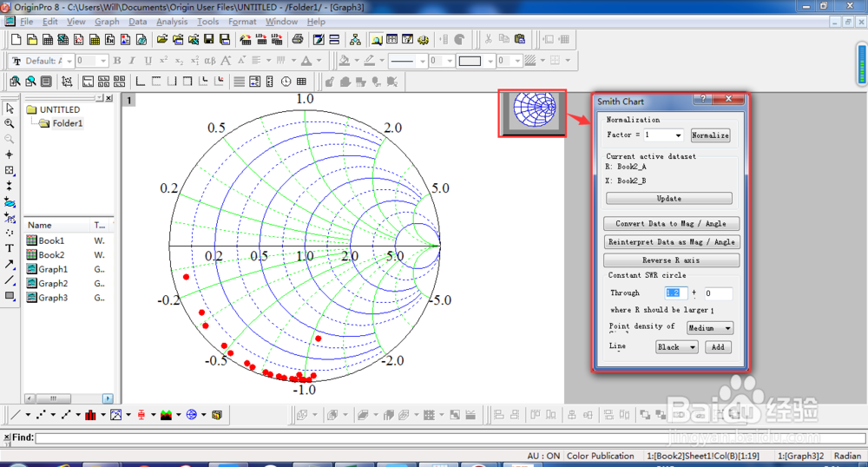Open the Window menu
Image resolution: width=868 pixels, height=467 pixels.
click(281, 22)
